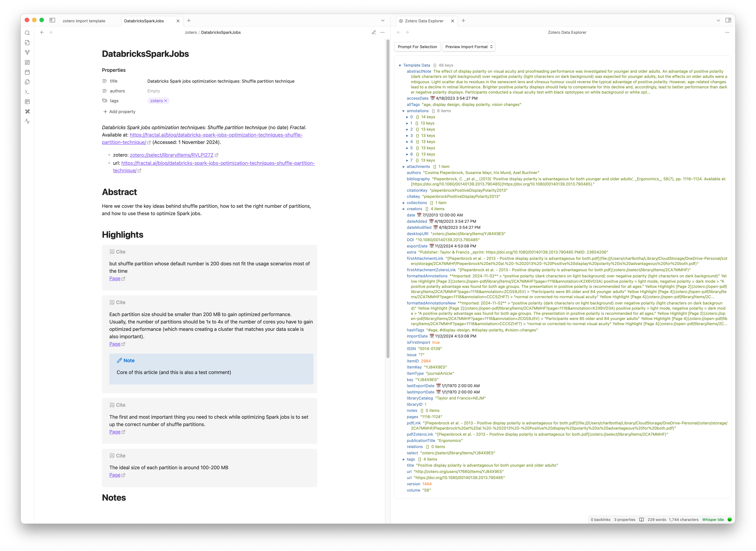Add new tab in right pane
The height and width of the screenshot is (551, 756).
(x=463, y=21)
